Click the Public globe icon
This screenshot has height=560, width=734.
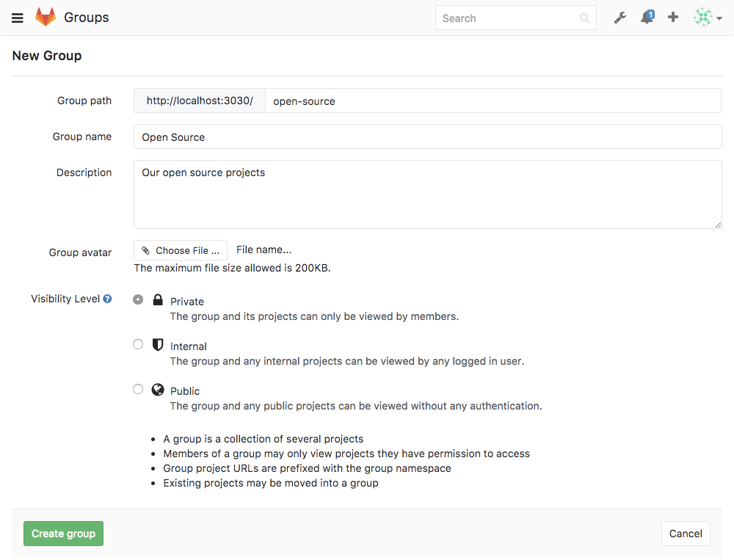(x=158, y=390)
